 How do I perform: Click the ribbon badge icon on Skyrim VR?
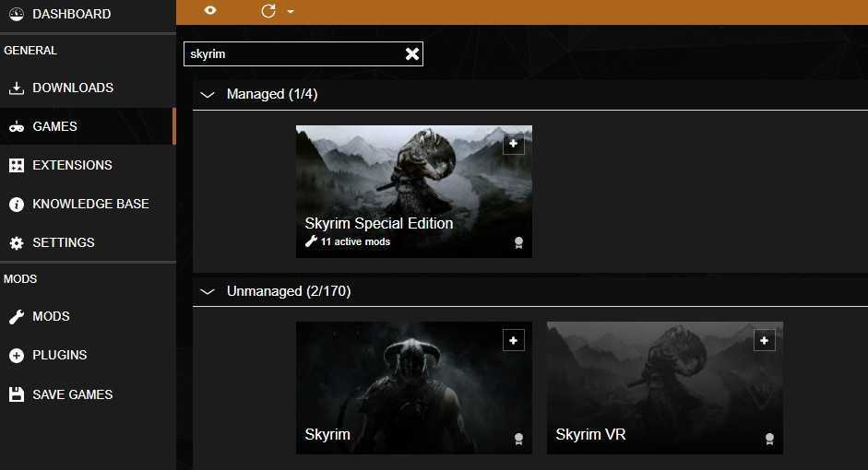coord(769,440)
